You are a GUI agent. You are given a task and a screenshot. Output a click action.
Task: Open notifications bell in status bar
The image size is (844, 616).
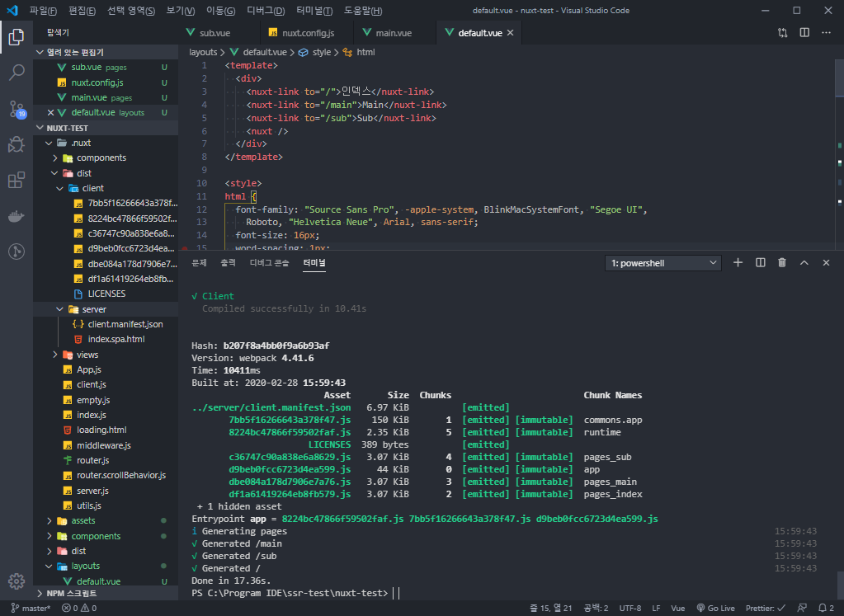[x=826, y=608]
